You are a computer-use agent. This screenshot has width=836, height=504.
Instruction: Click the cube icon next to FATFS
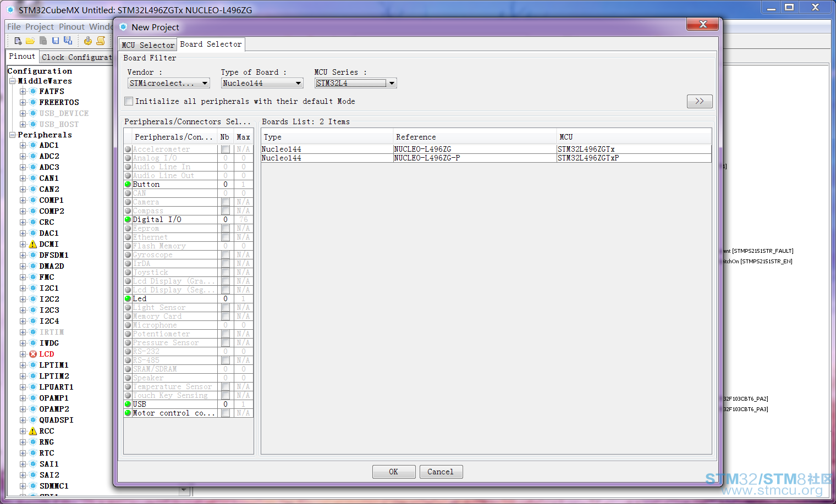(x=33, y=92)
